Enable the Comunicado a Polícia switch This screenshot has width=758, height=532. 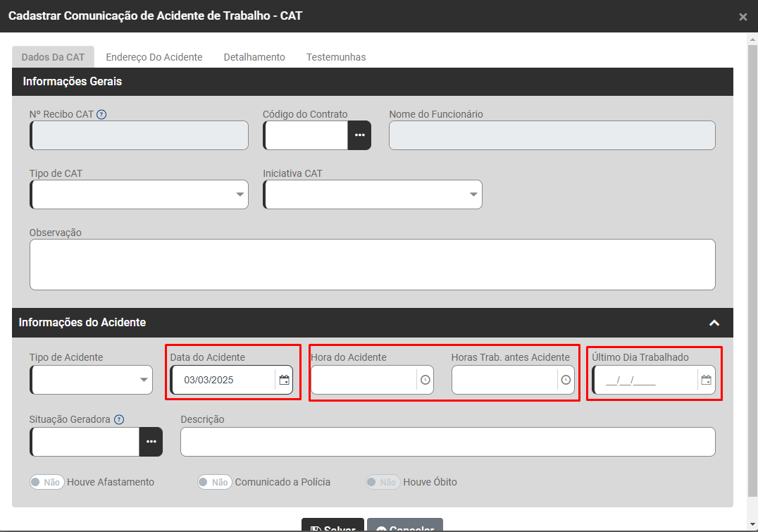coord(214,483)
